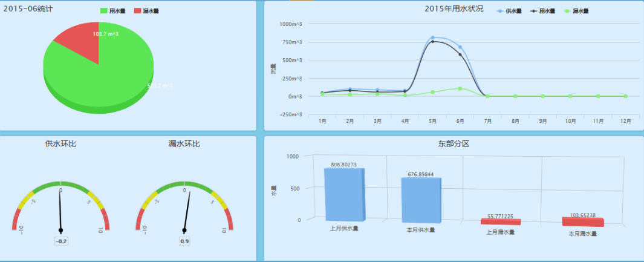The height and width of the screenshot is (262, 644).
Task: Toggle 漏水量 legend in the pie chart
Action: pos(146,11)
